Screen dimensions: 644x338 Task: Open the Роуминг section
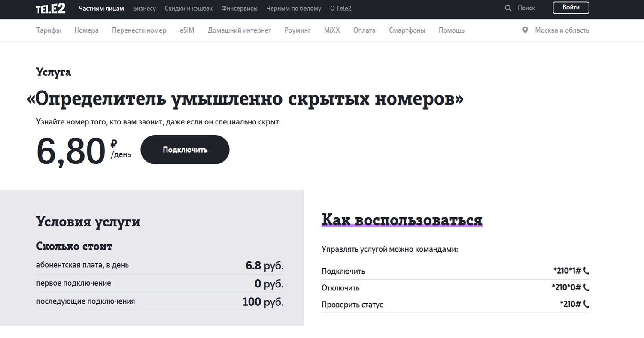coord(298,30)
